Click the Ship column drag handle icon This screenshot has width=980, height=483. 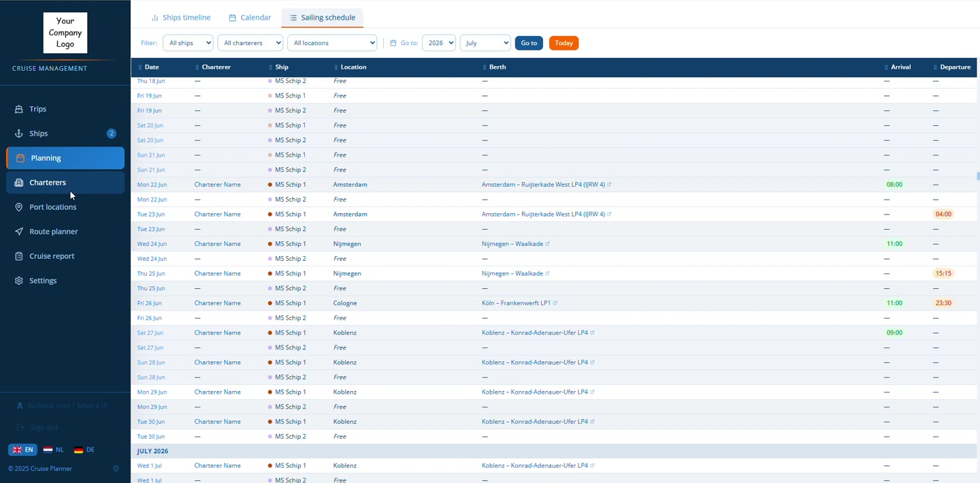271,67
